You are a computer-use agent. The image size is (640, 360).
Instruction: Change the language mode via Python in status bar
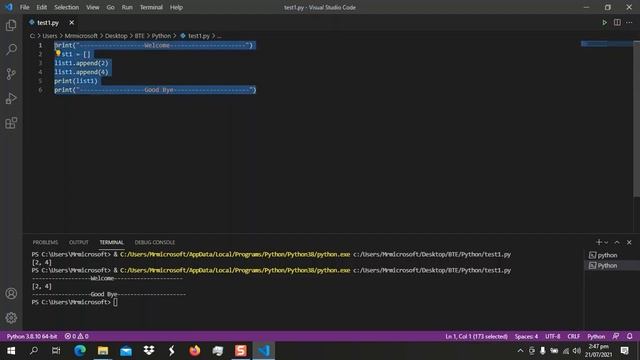tap(596, 336)
